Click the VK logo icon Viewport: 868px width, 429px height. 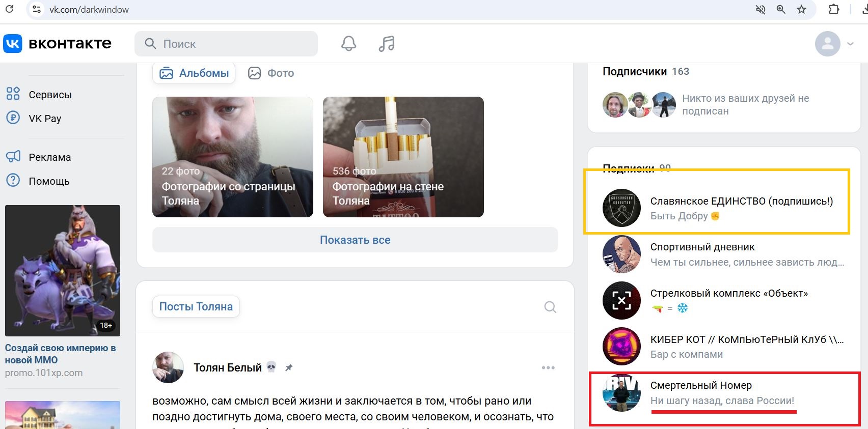click(13, 44)
